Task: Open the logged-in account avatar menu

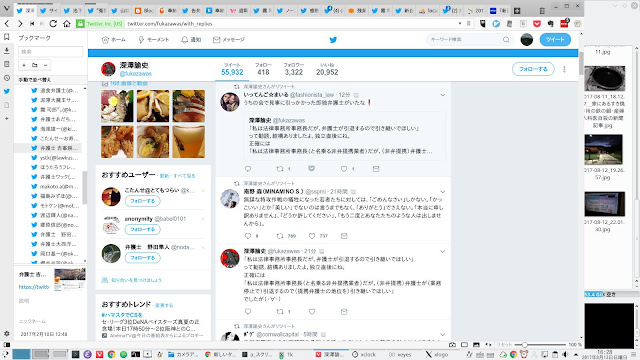Action: click(527, 40)
